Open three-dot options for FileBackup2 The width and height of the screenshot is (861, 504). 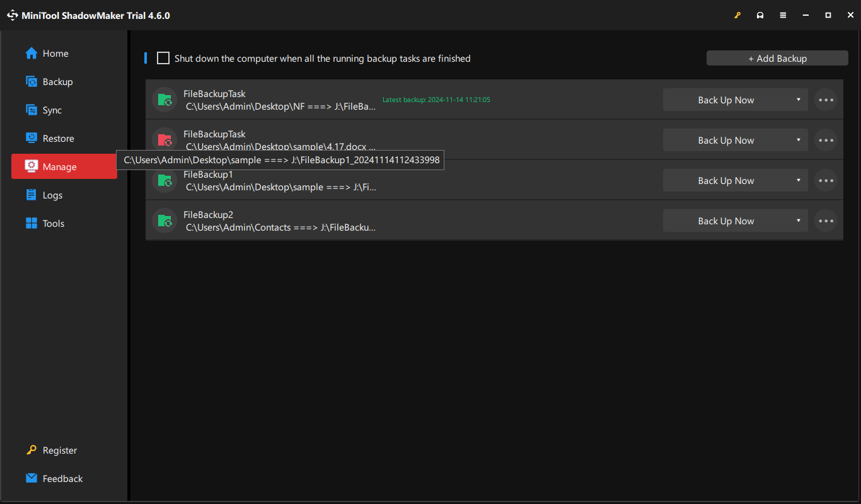coord(825,221)
